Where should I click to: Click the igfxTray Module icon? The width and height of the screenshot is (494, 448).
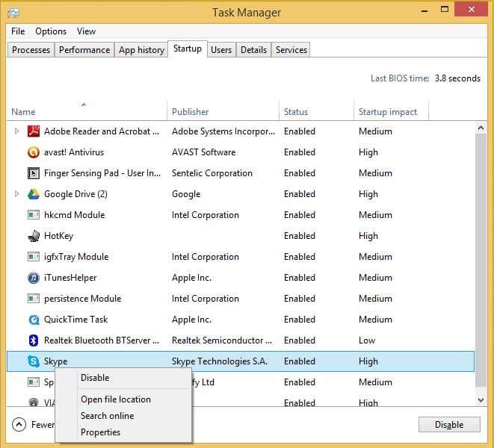pyautogui.click(x=34, y=257)
